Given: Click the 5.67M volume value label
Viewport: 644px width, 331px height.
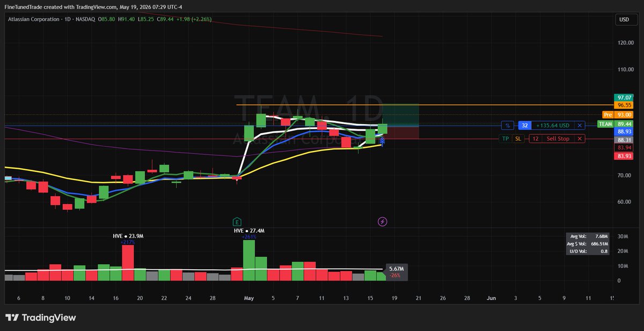Looking at the screenshot, I should (x=396, y=268).
